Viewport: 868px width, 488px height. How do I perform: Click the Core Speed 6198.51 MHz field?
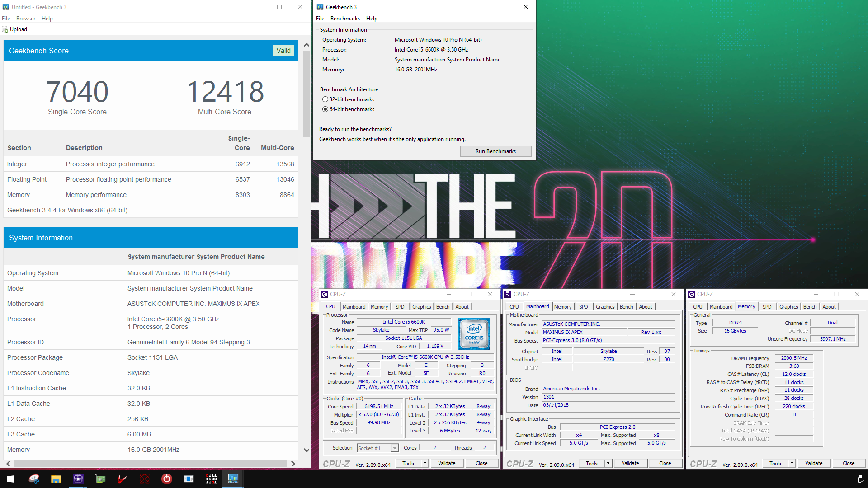click(x=379, y=407)
